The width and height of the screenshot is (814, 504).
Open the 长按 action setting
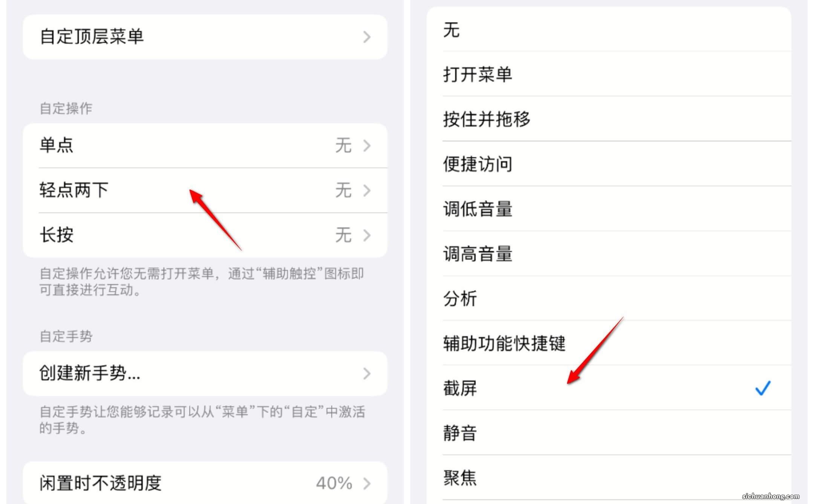point(205,235)
